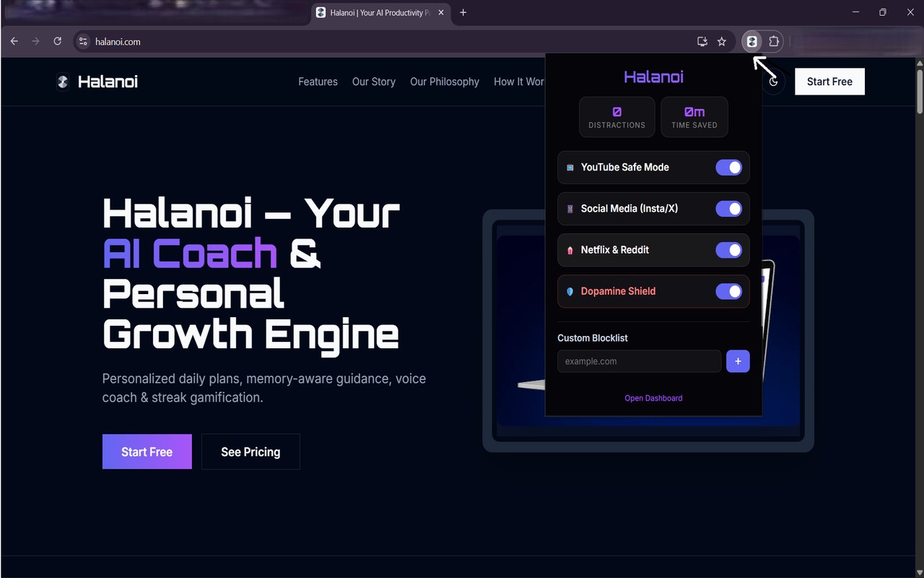The height and width of the screenshot is (578, 924).
Task: Turn off the Netflix & Reddit switch
Action: [728, 250]
